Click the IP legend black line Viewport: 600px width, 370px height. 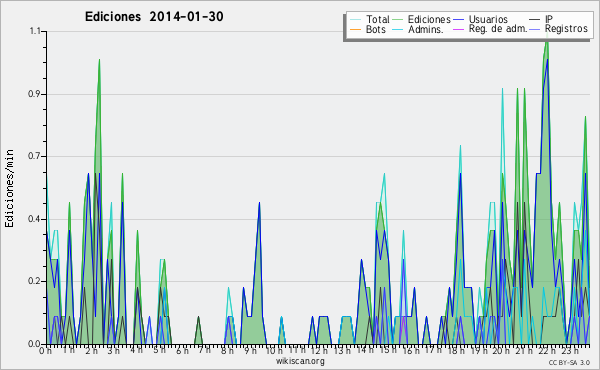tap(535, 20)
